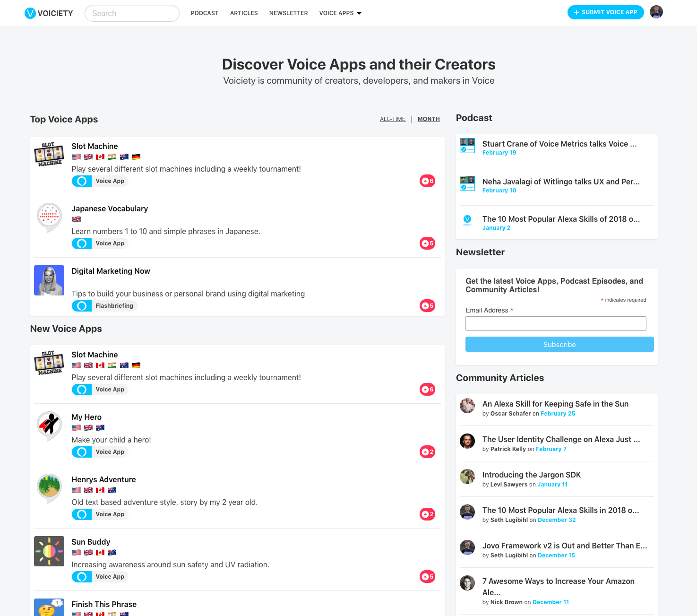This screenshot has width=697, height=616.
Task: Click the Subscribe button
Action: coord(559,344)
